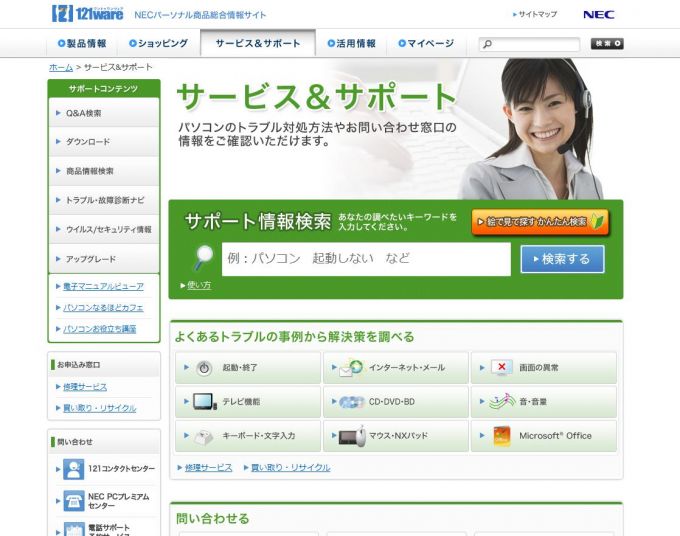Click the 121ware logo
This screenshot has height=536, width=680.
[x=87, y=13]
